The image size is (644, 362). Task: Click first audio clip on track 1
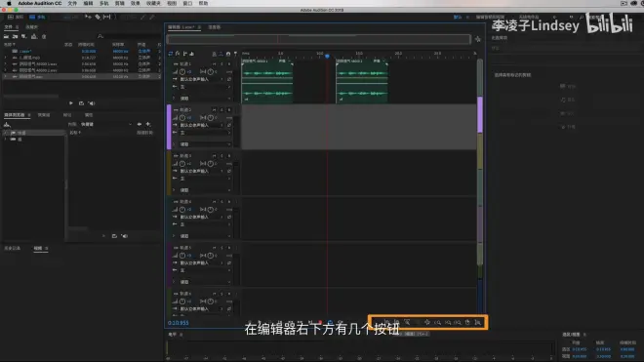(267, 81)
